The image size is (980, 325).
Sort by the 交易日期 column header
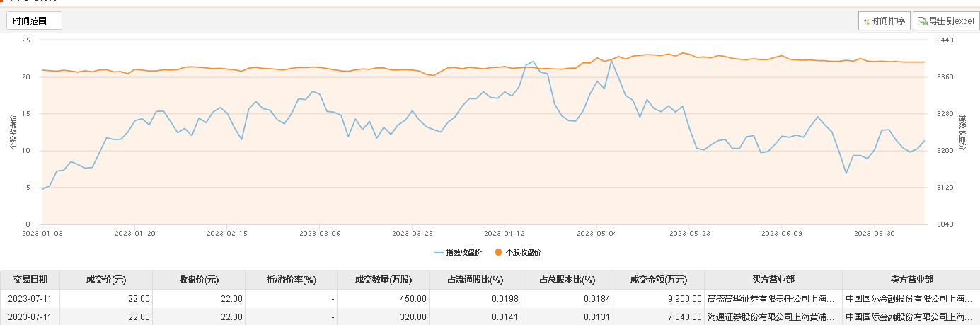[x=30, y=280]
